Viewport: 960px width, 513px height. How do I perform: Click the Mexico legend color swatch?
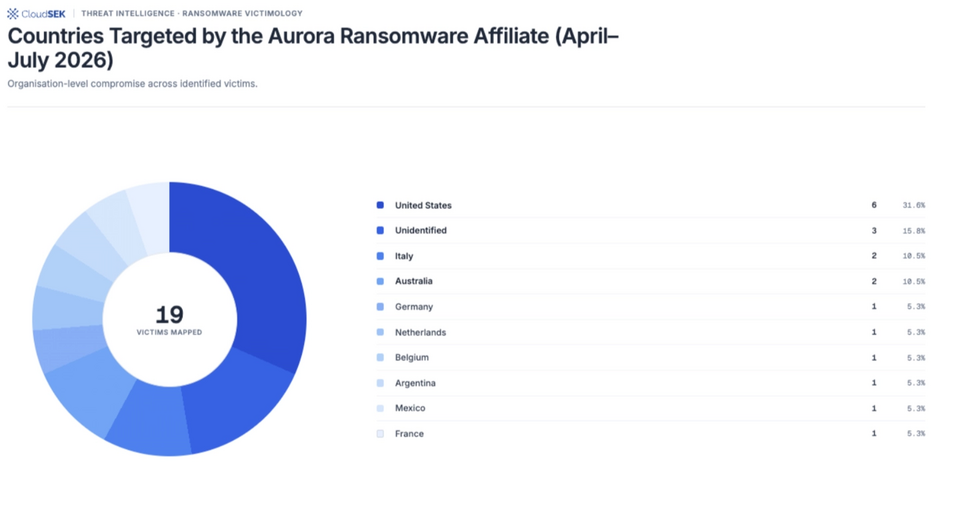coord(380,408)
